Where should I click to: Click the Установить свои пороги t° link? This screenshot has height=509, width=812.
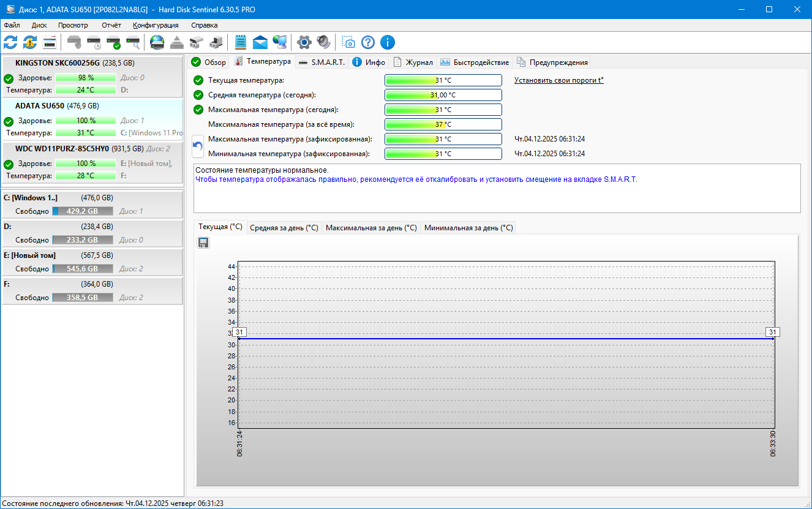pyautogui.click(x=558, y=80)
